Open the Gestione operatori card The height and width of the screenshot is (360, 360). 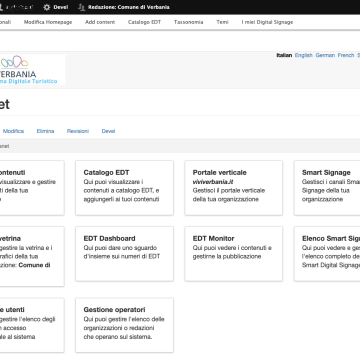click(124, 325)
